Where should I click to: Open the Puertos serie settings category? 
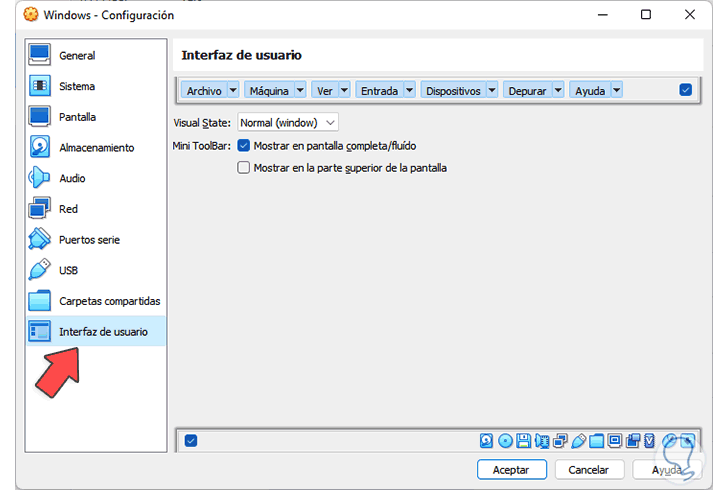tap(96, 239)
